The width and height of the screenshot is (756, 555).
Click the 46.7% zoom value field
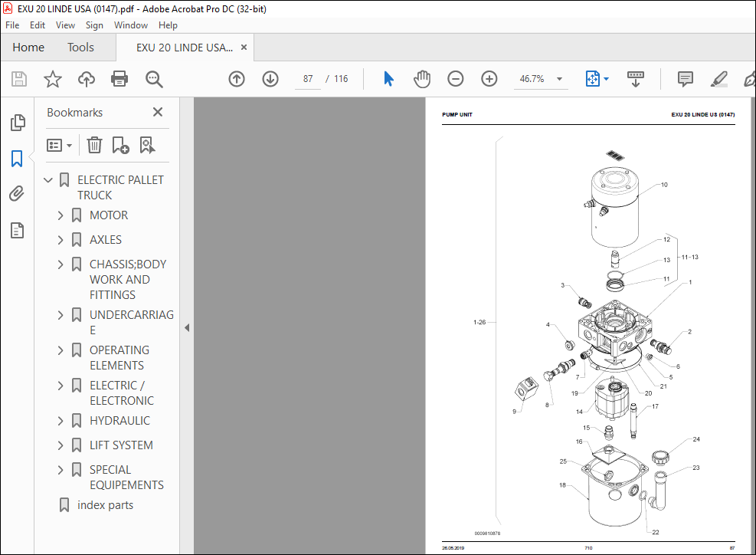click(x=532, y=79)
